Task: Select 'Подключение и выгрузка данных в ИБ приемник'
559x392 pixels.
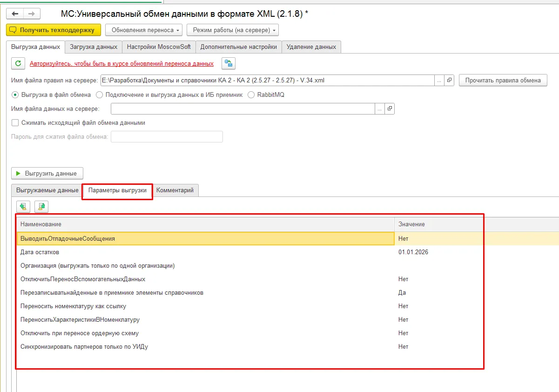Action: point(169,95)
